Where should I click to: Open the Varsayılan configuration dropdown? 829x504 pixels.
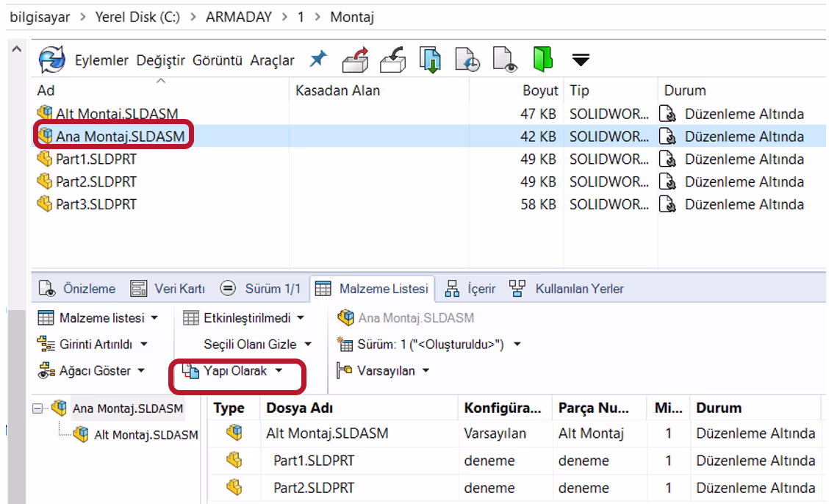[384, 370]
